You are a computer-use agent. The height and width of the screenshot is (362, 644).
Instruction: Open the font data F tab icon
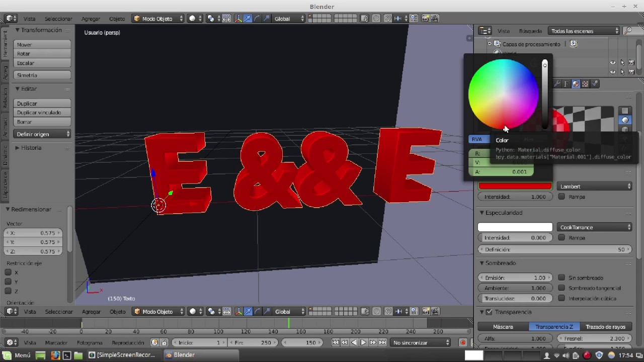(566, 84)
